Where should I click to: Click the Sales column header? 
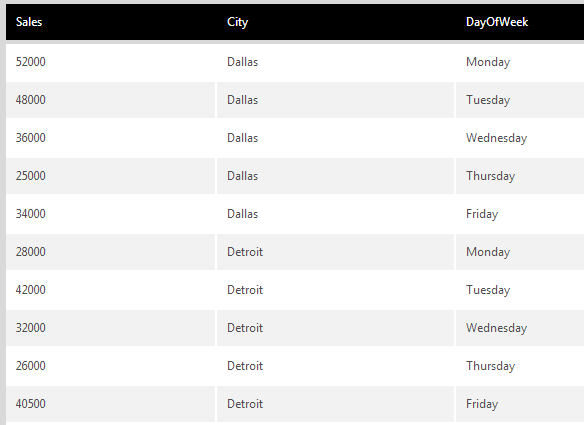(x=29, y=22)
